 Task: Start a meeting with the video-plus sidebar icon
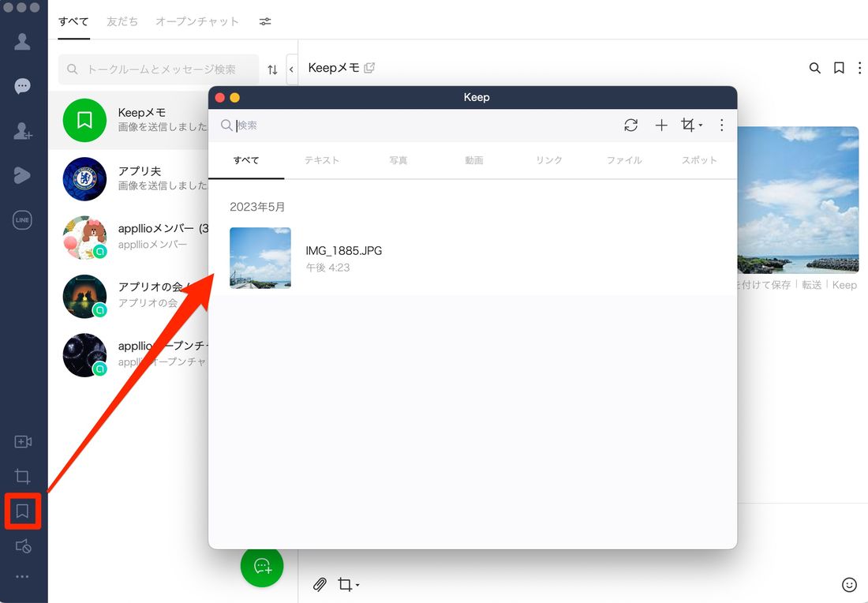[x=23, y=441]
